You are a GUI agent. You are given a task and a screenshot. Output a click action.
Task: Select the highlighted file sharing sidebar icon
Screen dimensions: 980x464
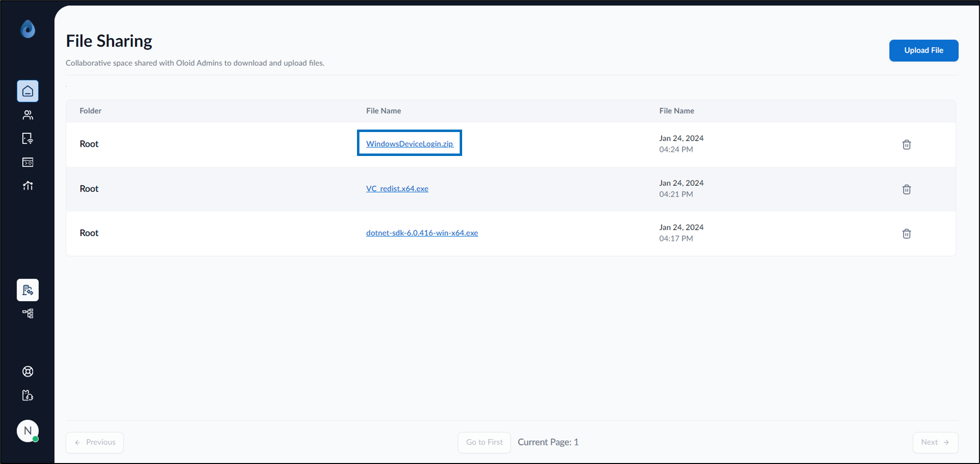[28, 290]
